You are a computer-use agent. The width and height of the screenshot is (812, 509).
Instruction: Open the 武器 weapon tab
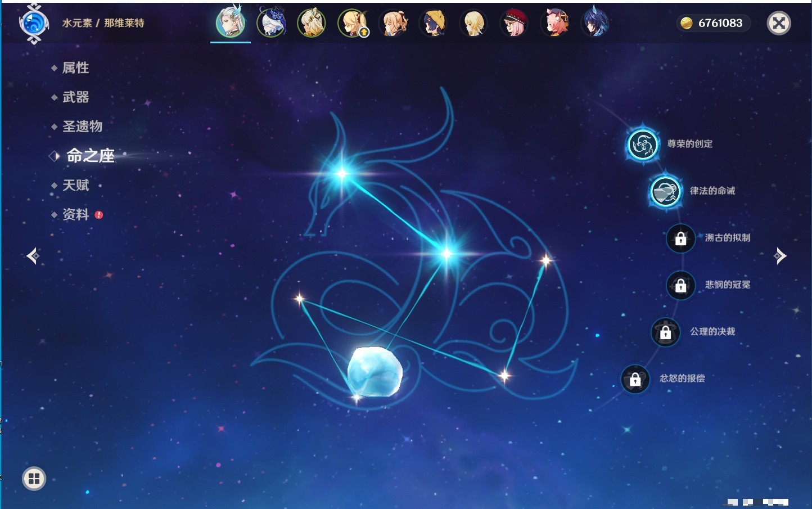coord(75,97)
